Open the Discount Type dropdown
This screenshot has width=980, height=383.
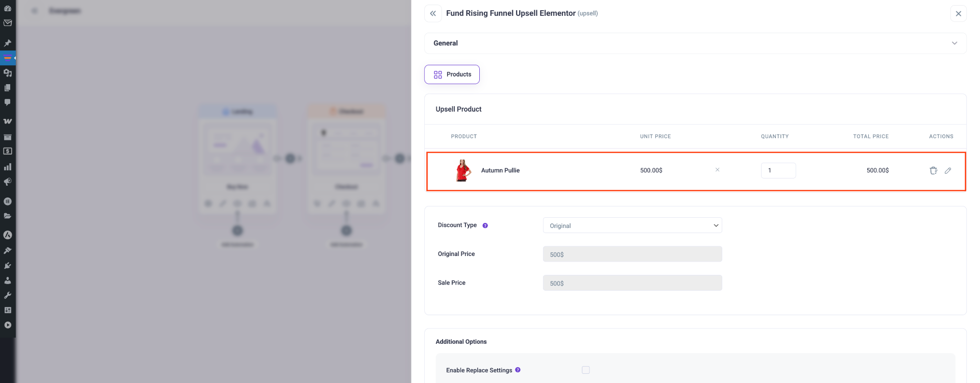[632, 225]
